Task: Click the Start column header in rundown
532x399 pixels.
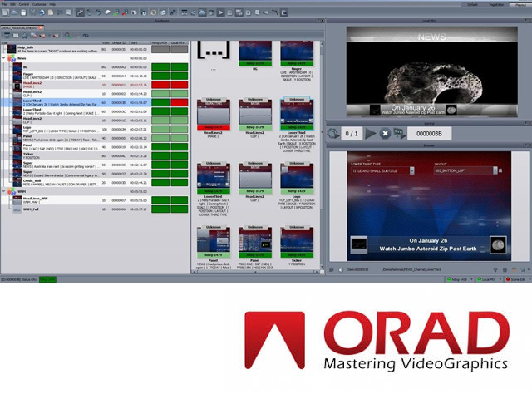Action: [139, 42]
